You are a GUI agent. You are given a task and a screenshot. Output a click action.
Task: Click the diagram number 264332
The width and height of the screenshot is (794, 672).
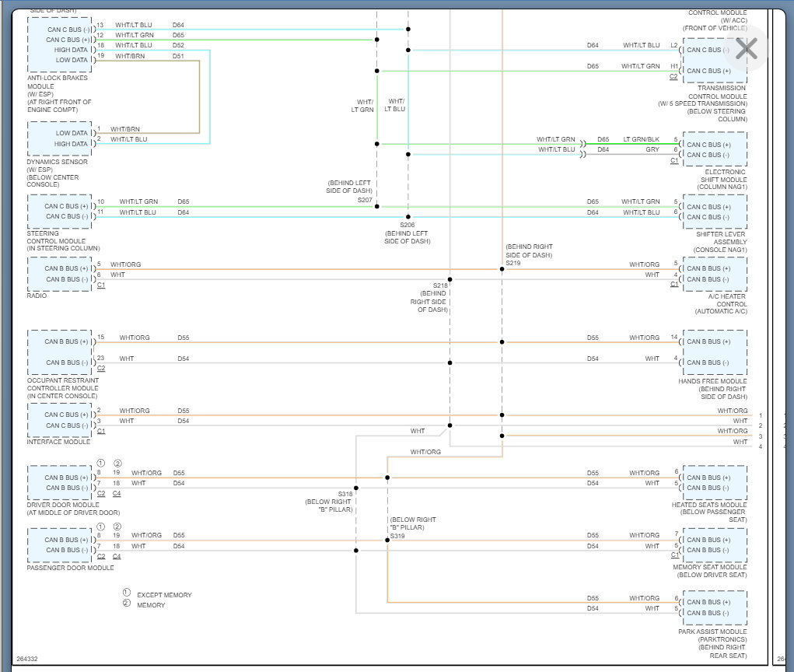27,659
